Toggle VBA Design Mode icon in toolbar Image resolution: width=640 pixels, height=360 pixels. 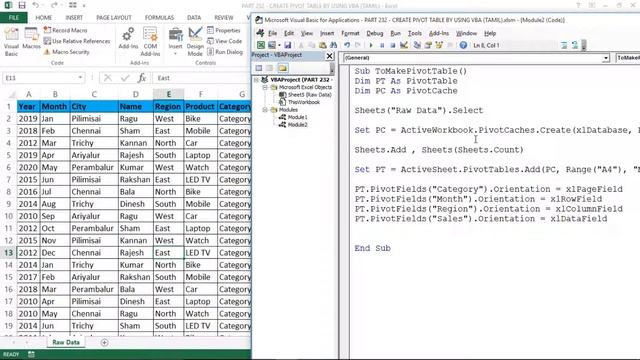(x=404, y=45)
